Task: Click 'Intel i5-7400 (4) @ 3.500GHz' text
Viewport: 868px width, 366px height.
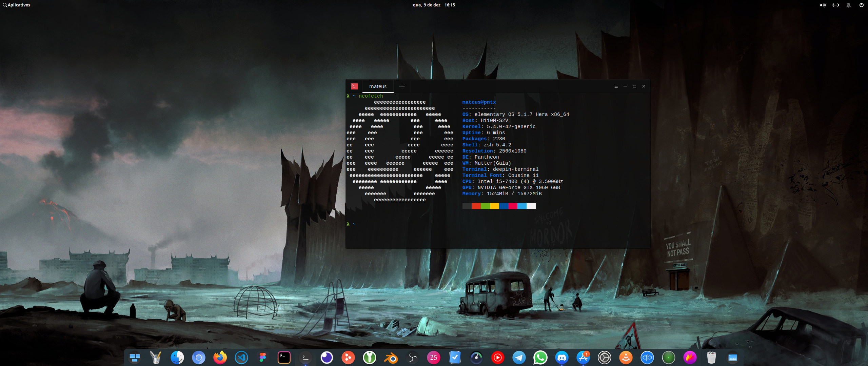Action: click(x=520, y=182)
